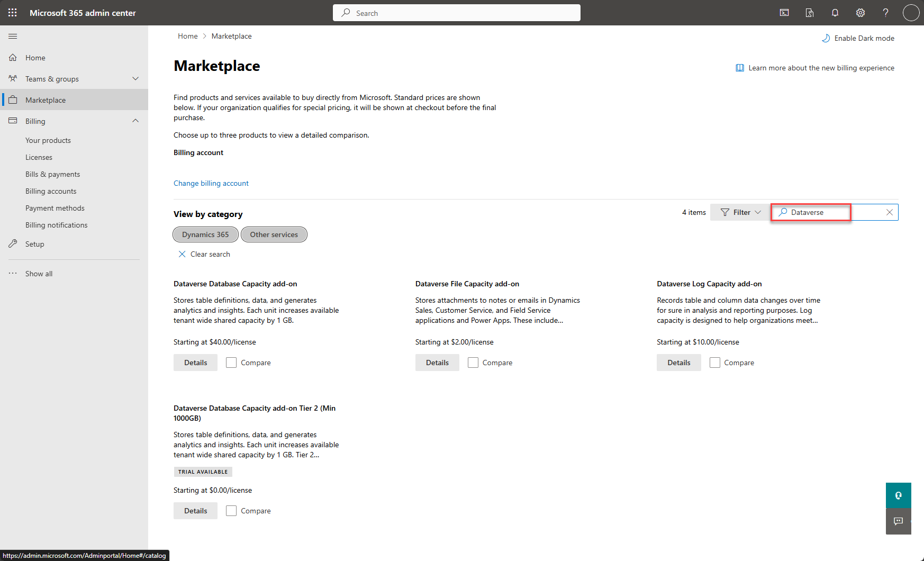
Task: Open Payment methods in sidebar
Action: pyautogui.click(x=55, y=208)
